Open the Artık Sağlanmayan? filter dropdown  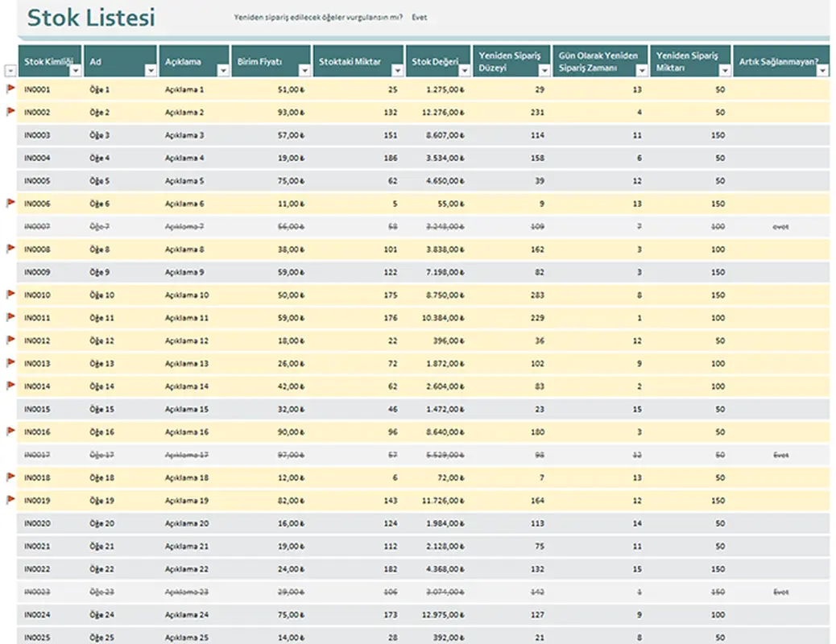pyautogui.click(x=822, y=71)
